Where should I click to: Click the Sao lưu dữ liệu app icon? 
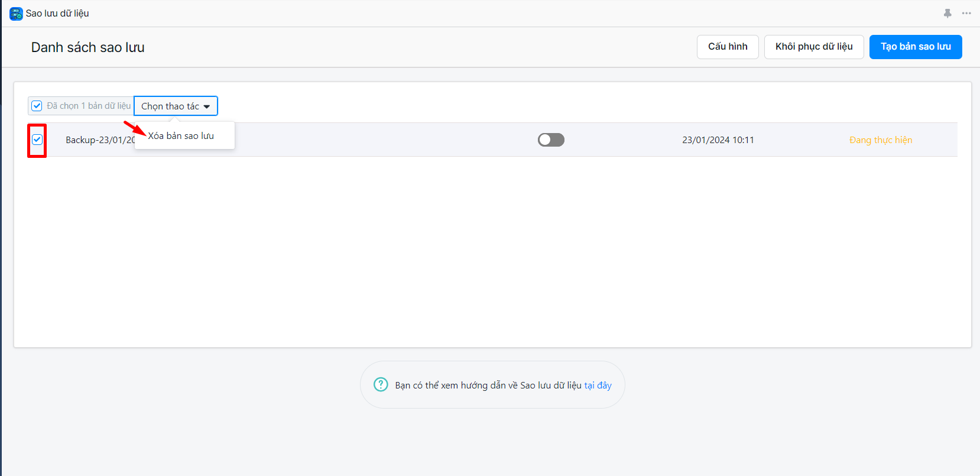[16, 14]
